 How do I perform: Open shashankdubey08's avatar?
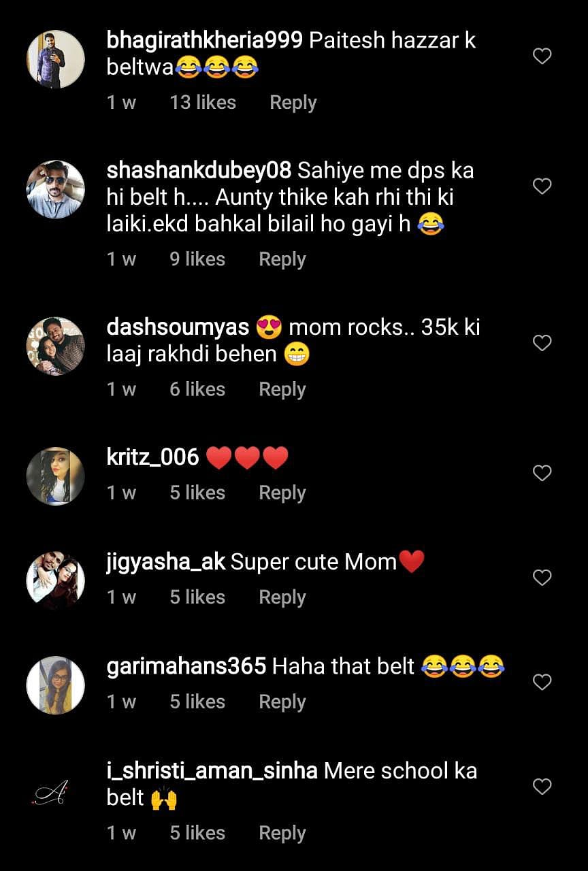(x=55, y=189)
